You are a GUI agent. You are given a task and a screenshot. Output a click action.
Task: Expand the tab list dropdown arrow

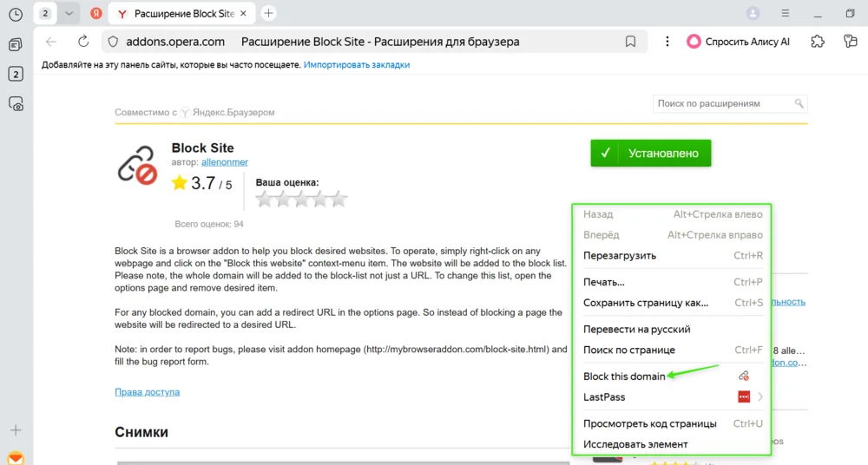click(69, 13)
